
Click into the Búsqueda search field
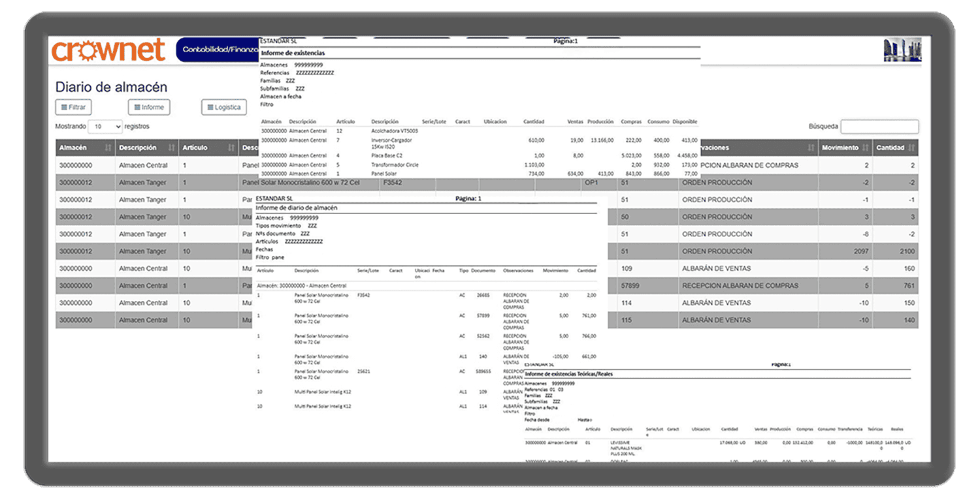pyautogui.click(x=879, y=127)
